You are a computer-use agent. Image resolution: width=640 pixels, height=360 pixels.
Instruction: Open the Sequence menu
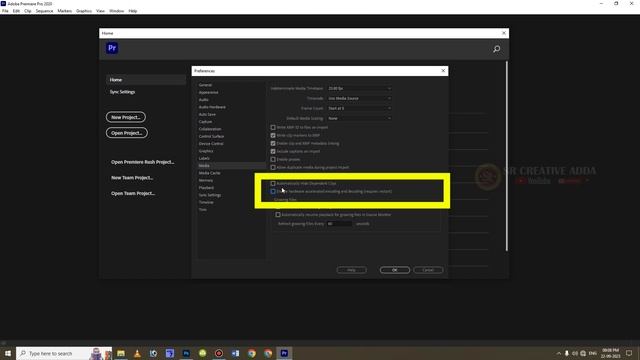pos(44,11)
